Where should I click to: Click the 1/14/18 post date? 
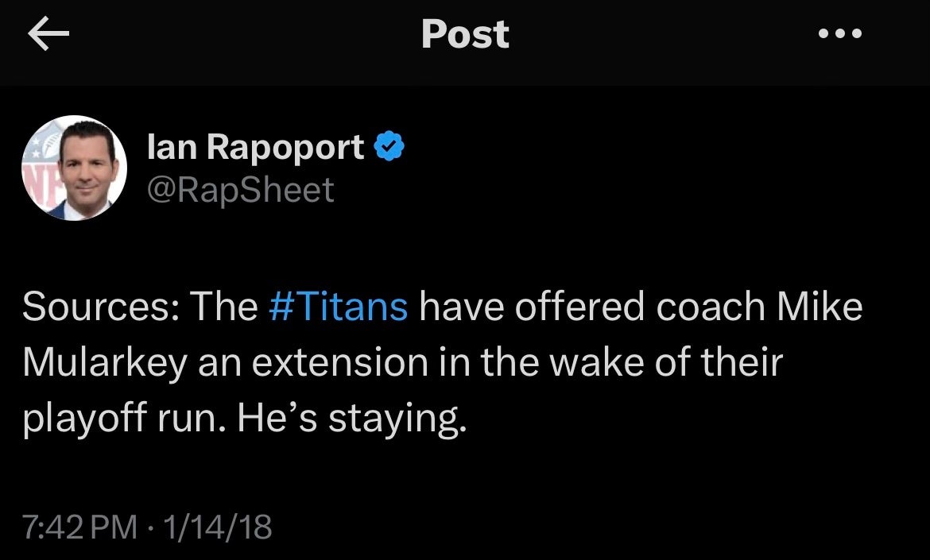215,526
